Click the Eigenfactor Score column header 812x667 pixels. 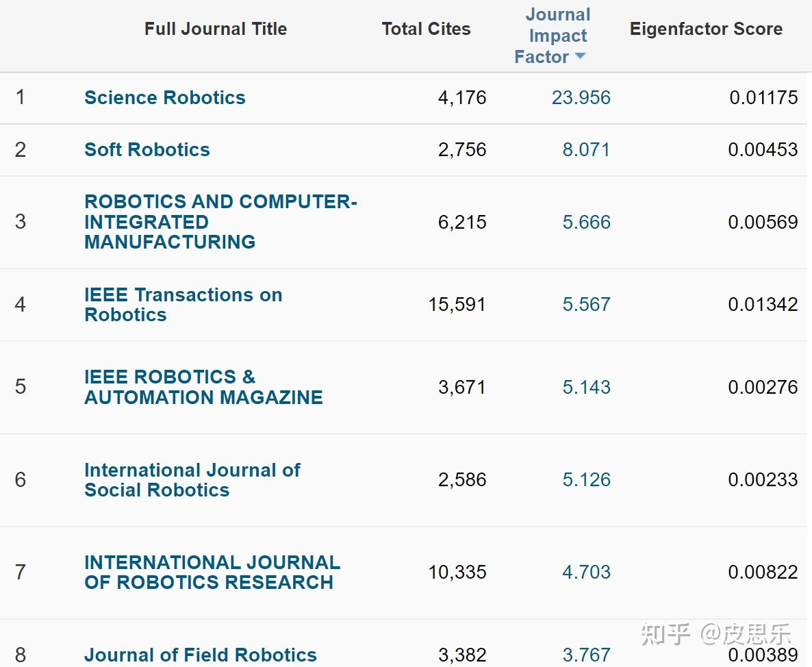click(x=706, y=29)
